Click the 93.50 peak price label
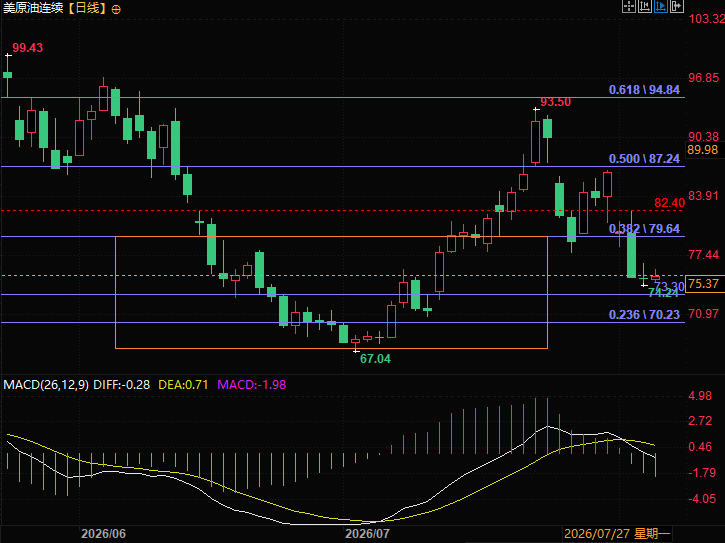 556,102
